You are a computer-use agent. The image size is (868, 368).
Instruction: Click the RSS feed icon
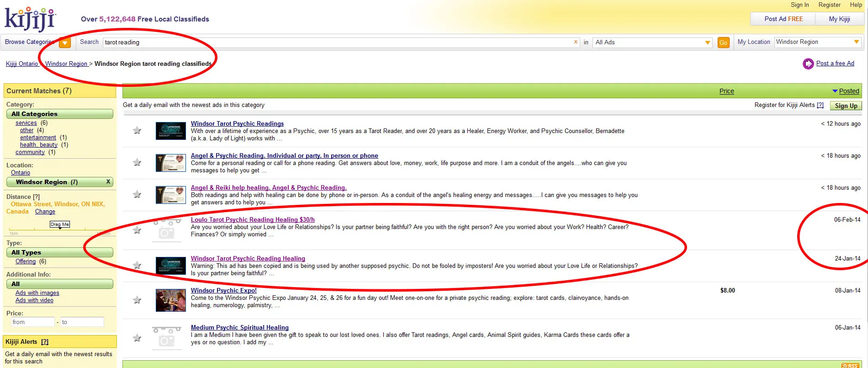[850, 365]
